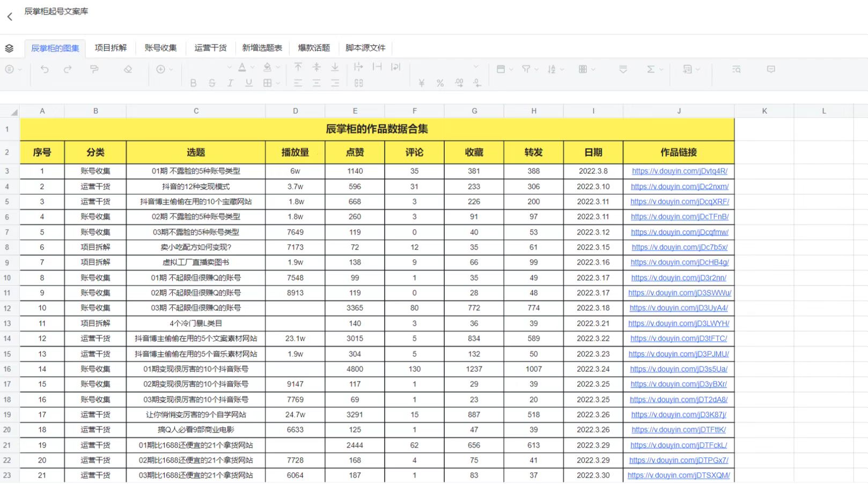
Task: Clear formatting with the eraser icon
Action: [x=128, y=69]
